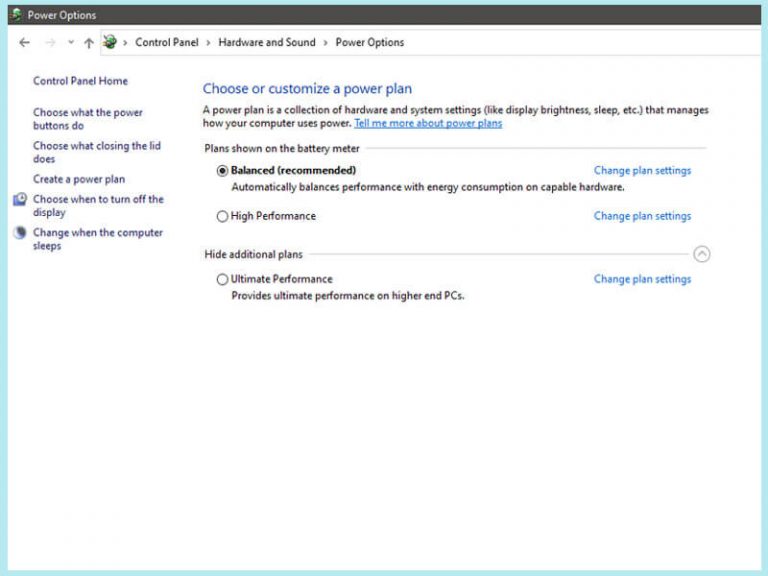Click Create a power plan

point(79,179)
